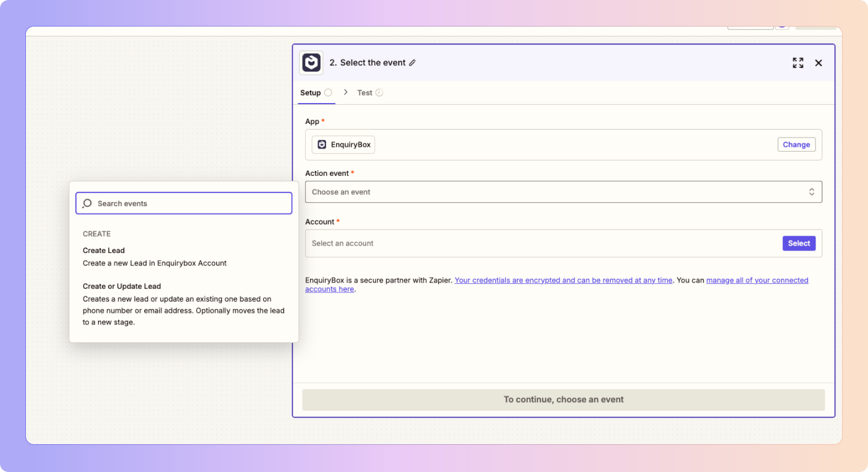The image size is (868, 472).
Task: Click the Test tab status circle icon
Action: [x=379, y=93]
